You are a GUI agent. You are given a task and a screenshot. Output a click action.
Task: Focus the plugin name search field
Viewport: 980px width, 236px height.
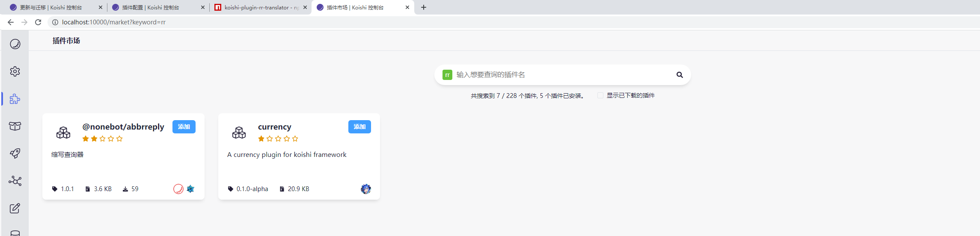point(563,75)
